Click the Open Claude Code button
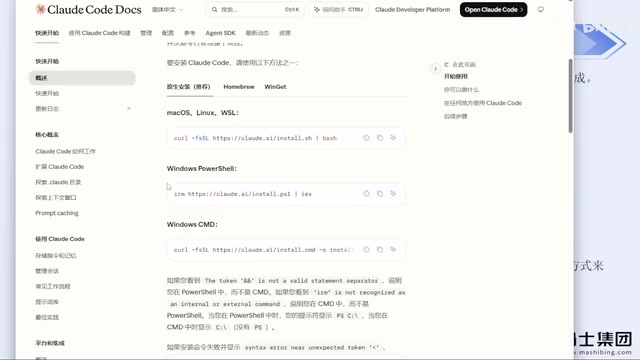 click(493, 9)
